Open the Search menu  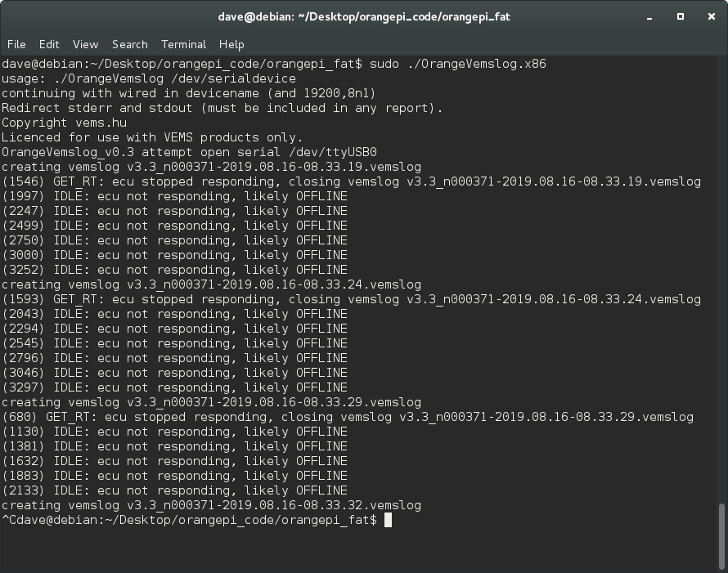tap(129, 44)
